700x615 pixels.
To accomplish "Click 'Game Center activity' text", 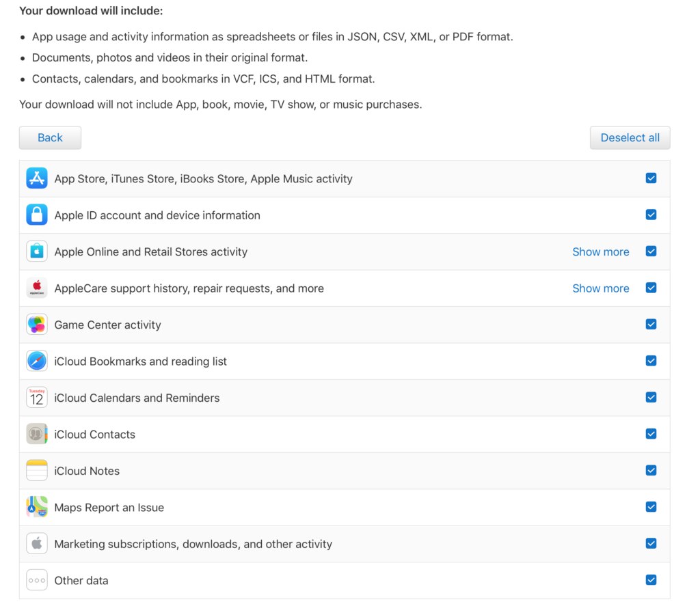I will coord(107,325).
